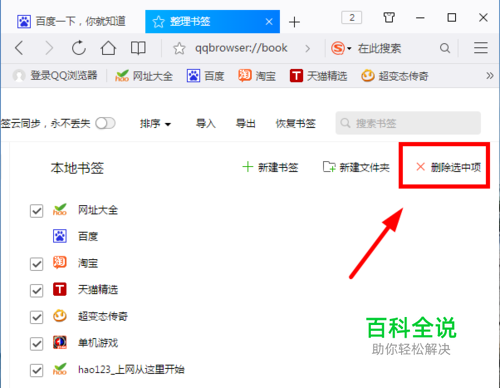Select the 天猫精选 bookmark name in list
Viewport: 500px width, 388px height.
98,290
